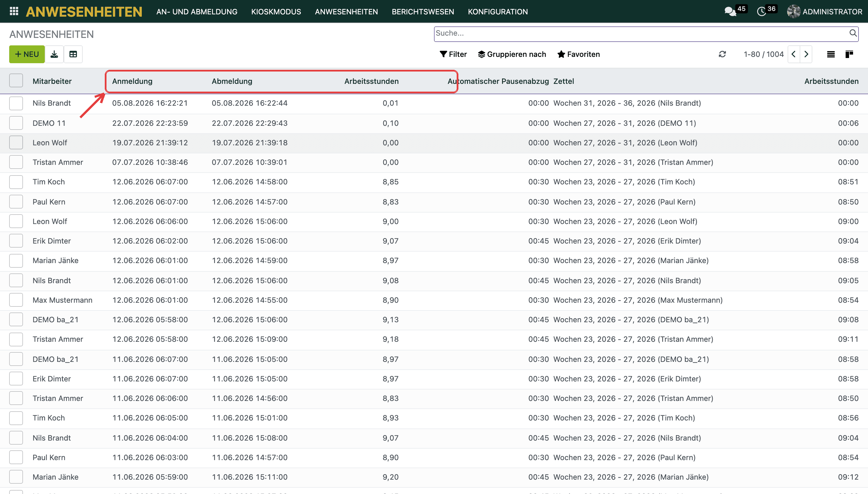This screenshot has height=494, width=868.
Task: Click the refresh reload icon
Action: (x=722, y=54)
